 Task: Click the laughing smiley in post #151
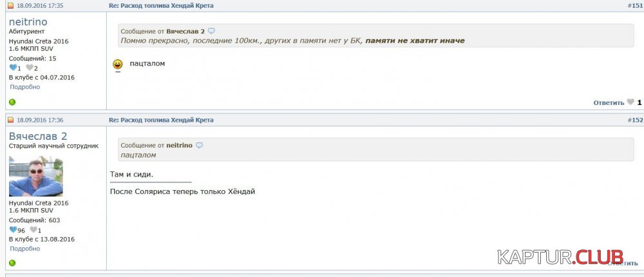[118, 64]
